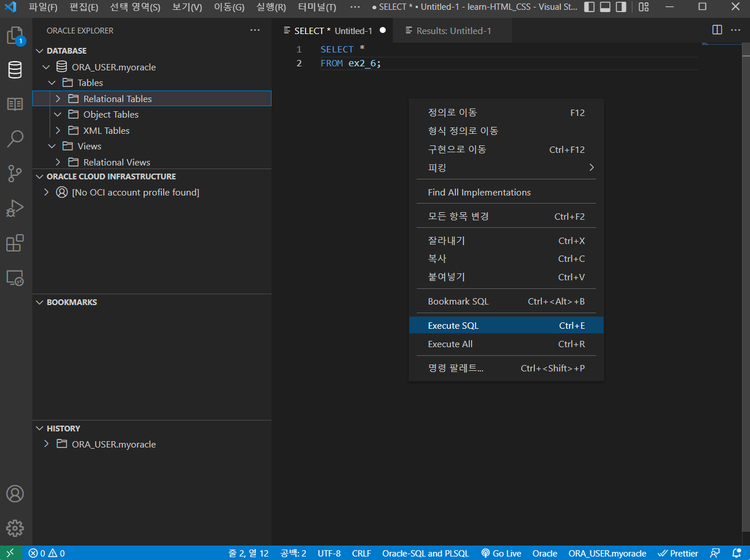The width and height of the screenshot is (750, 560).
Task: Click Go Live in status bar
Action: (x=501, y=553)
